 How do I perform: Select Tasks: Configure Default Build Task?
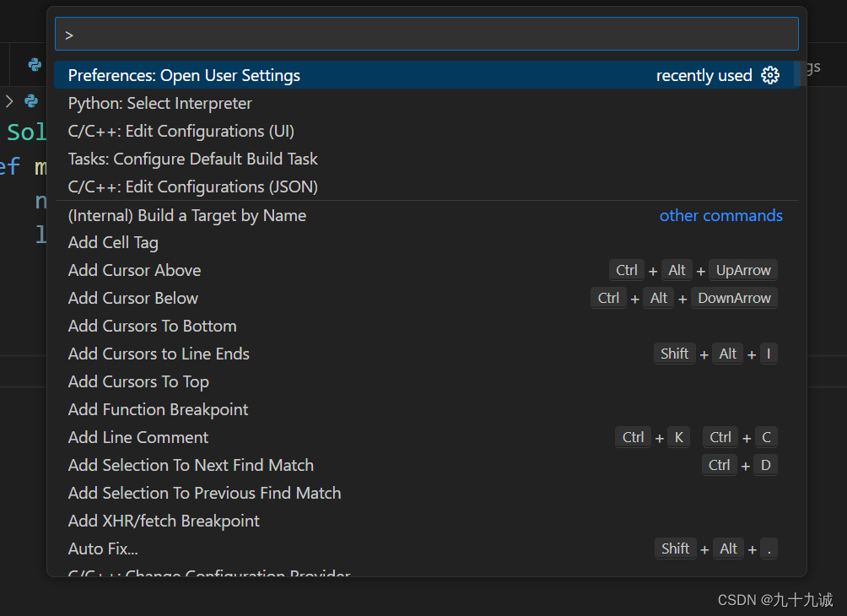click(426, 159)
